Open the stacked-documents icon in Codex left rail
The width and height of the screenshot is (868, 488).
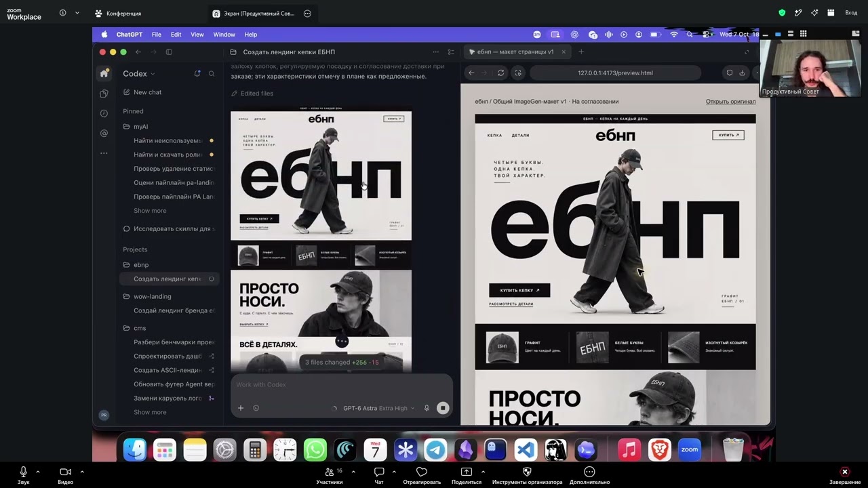tap(104, 94)
